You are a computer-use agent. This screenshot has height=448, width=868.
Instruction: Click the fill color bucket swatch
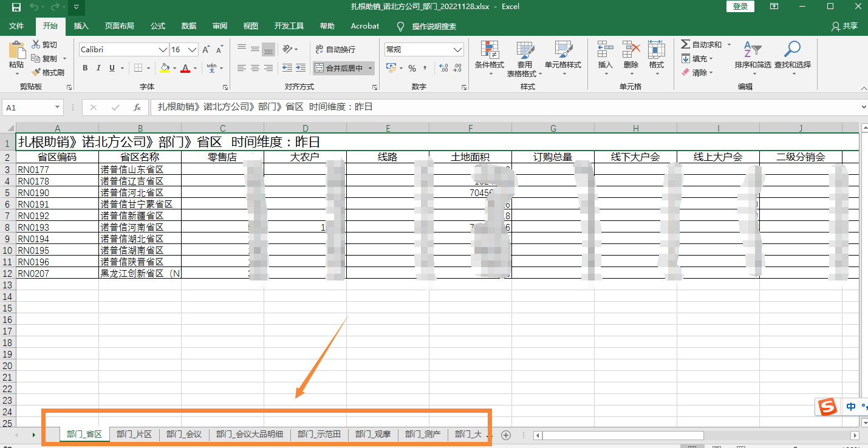pyautogui.click(x=165, y=68)
